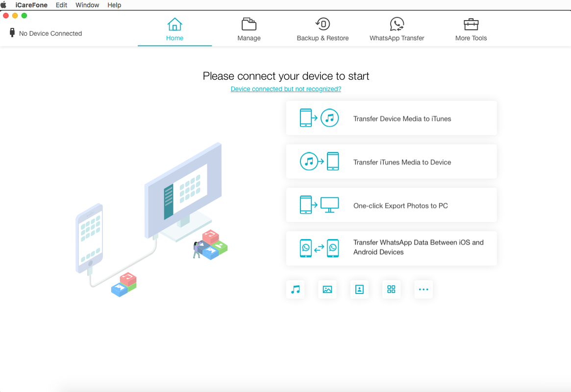Open the Backup & Restore tab
This screenshot has width=571, height=392.
click(323, 29)
